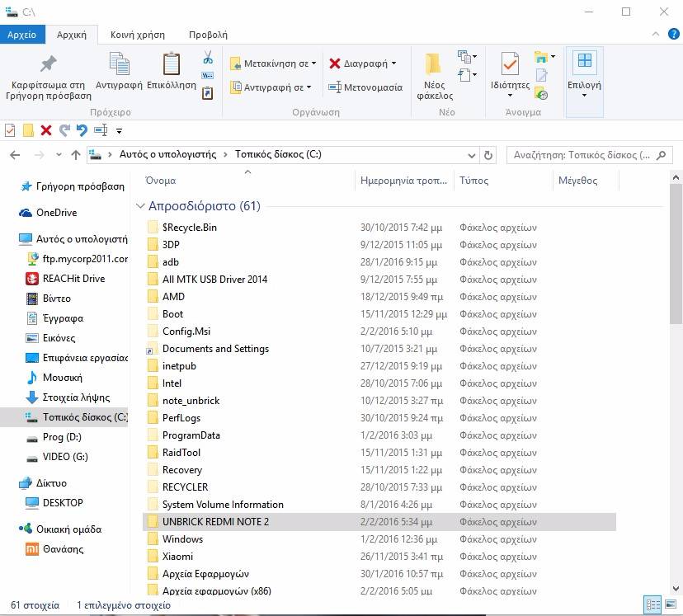This screenshot has height=616, width=683.
Task: Open the Αρχείο (File) menu
Action: tap(21, 35)
